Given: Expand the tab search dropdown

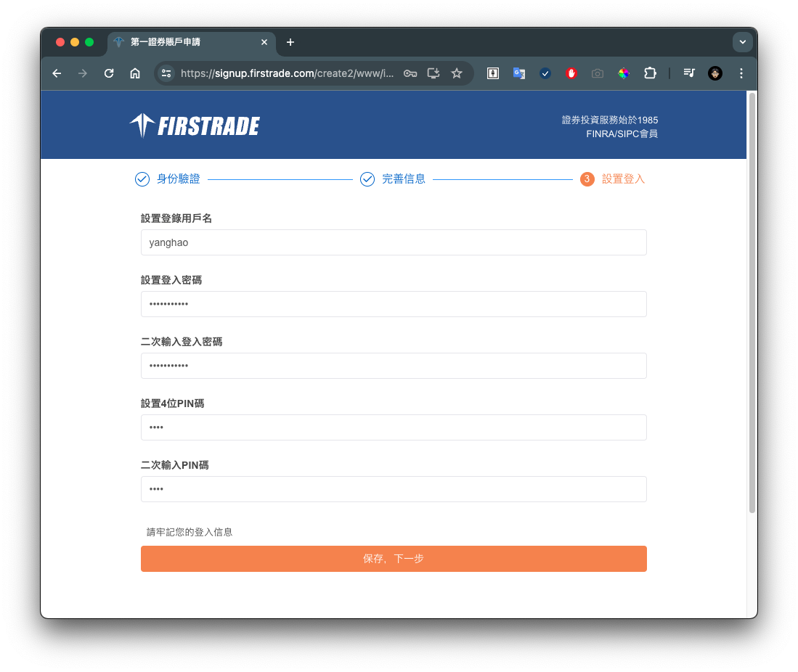Looking at the screenshot, I should 742,42.
